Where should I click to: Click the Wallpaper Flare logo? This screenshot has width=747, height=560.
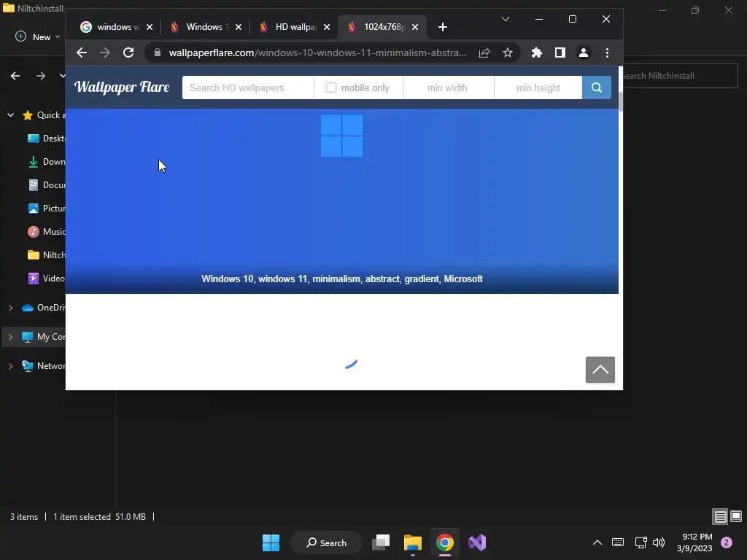pyautogui.click(x=122, y=87)
